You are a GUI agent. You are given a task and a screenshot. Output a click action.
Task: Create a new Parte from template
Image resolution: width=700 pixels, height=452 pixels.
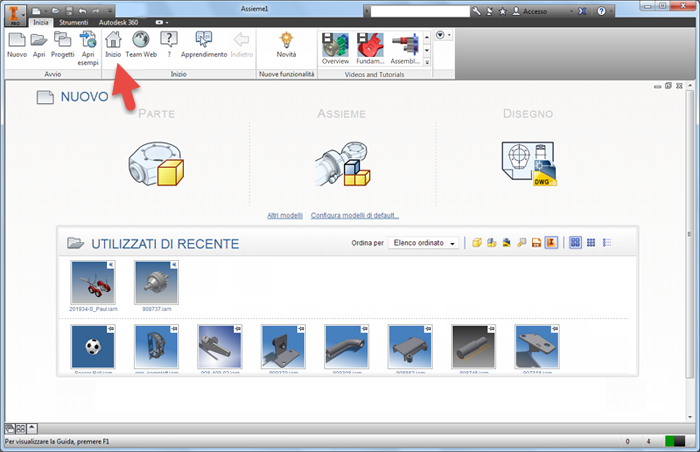coord(156,163)
